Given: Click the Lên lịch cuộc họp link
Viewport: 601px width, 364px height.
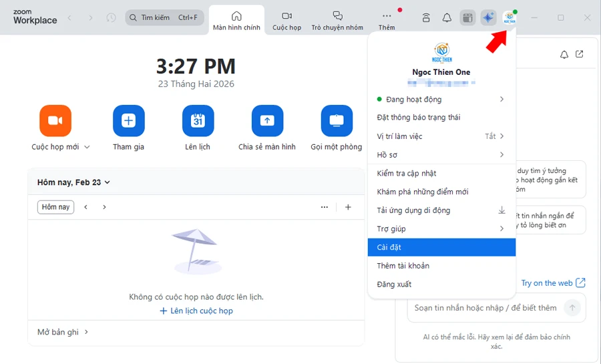Looking at the screenshot, I should click(197, 311).
